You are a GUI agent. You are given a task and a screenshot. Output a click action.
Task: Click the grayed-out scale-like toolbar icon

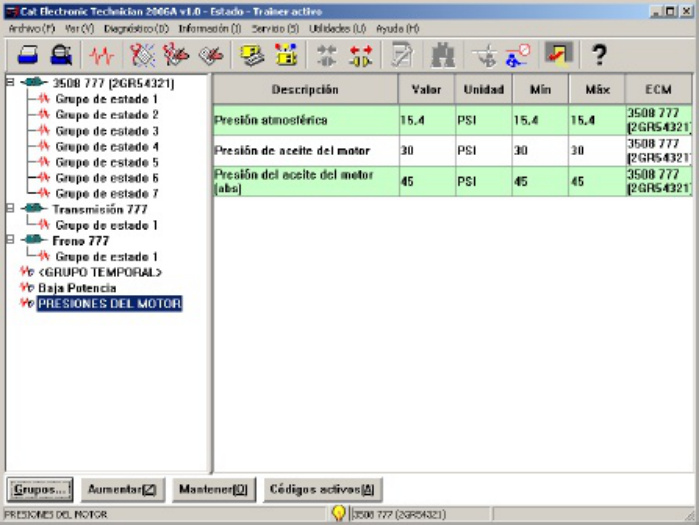[x=485, y=56]
